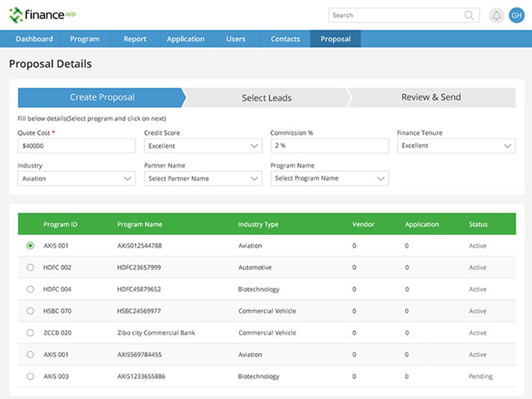Click the Program ID column header
Viewport: 532px width, 399px height.
point(61,224)
